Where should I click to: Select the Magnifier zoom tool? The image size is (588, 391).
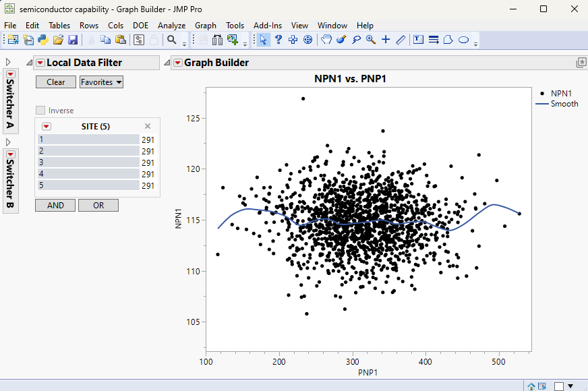point(370,40)
